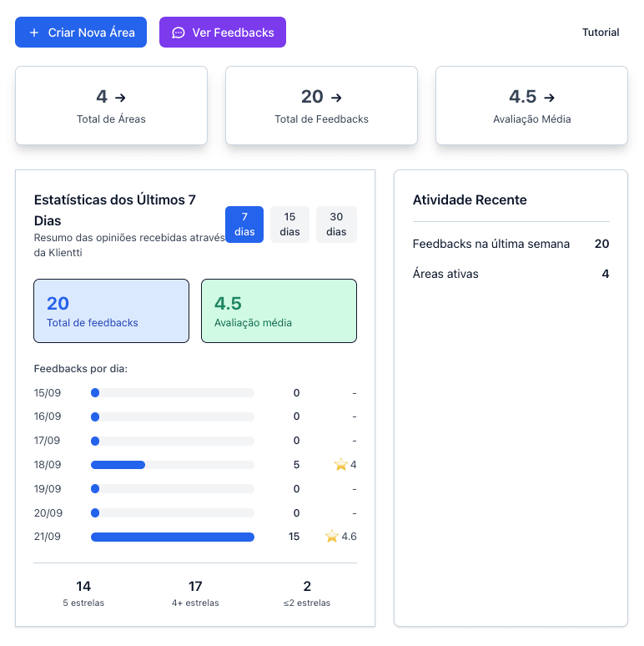Click the 2 count above ≤2 estrelas

click(307, 586)
